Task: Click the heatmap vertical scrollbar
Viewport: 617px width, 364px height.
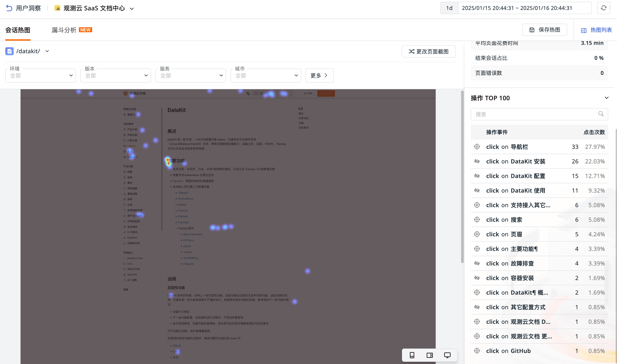Action: pos(462,177)
